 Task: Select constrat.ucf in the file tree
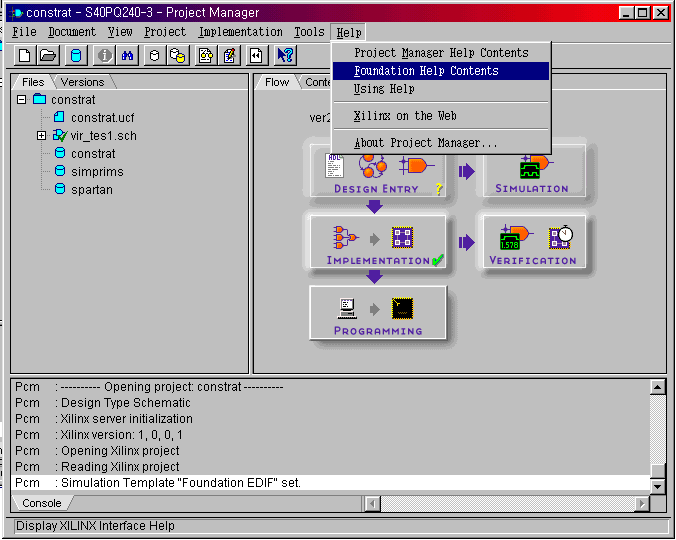(x=103, y=118)
